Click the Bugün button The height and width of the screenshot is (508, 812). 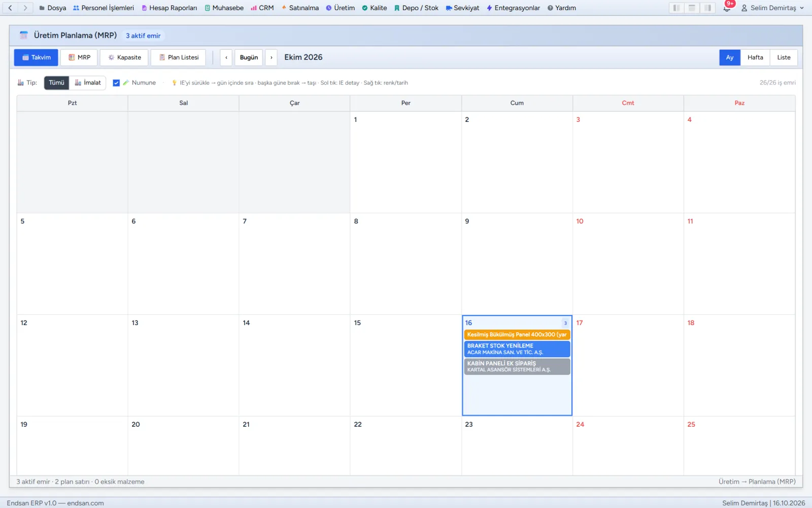point(249,57)
